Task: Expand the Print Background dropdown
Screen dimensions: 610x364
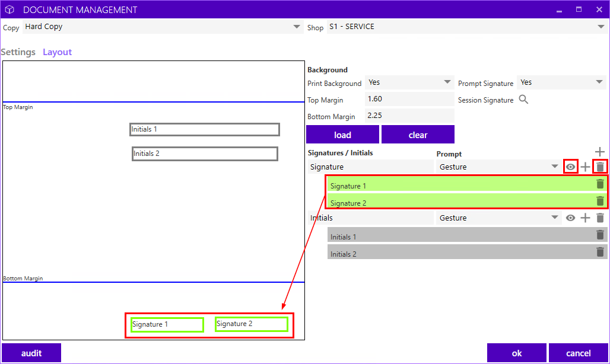Action: [x=409, y=82]
